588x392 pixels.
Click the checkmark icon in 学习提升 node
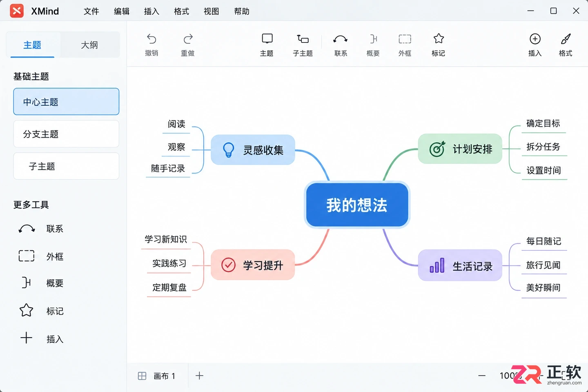tap(228, 265)
